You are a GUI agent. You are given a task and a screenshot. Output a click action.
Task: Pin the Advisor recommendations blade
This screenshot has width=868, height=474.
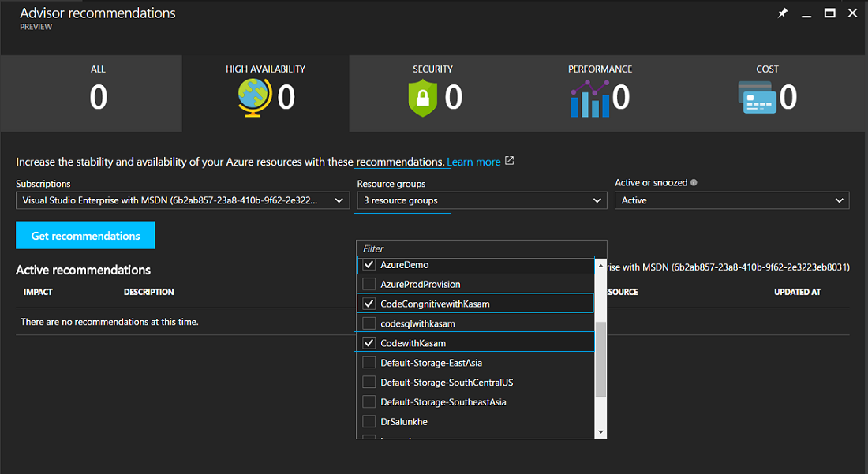[783, 13]
